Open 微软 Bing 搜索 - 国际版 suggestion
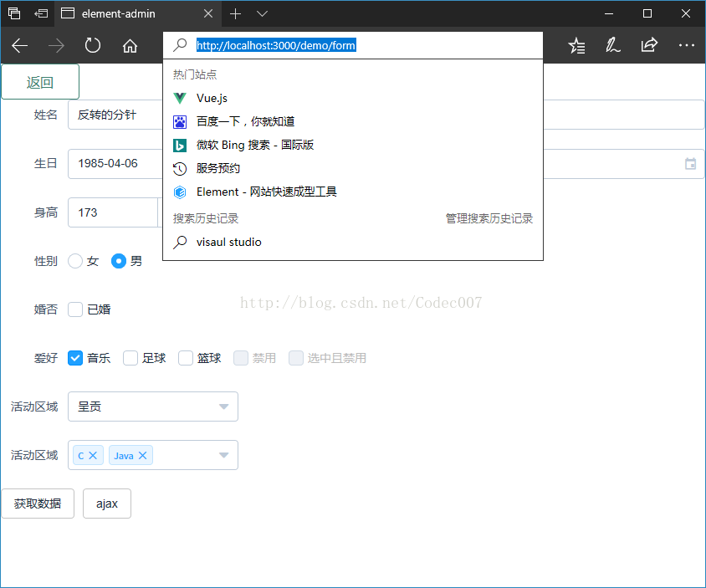Image resolution: width=706 pixels, height=588 pixels. [353, 145]
